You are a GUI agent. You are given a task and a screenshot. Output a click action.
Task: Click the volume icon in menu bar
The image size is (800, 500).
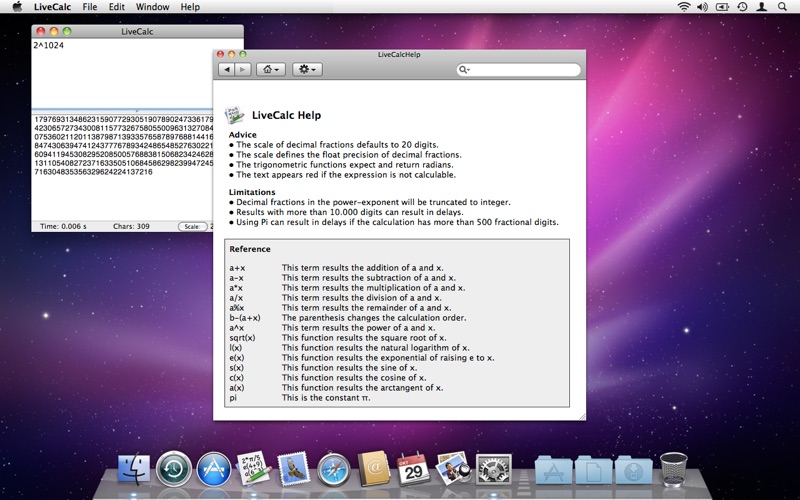click(703, 7)
